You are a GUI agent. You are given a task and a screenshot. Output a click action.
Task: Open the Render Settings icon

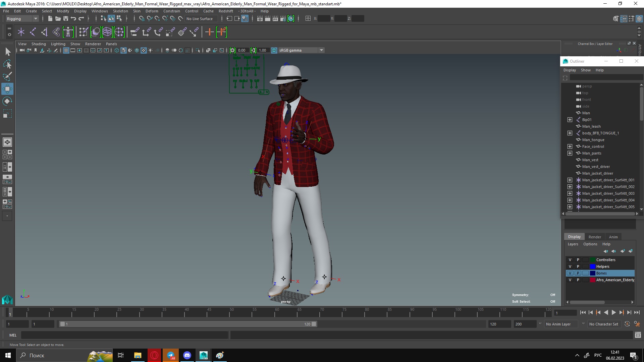[283, 19]
